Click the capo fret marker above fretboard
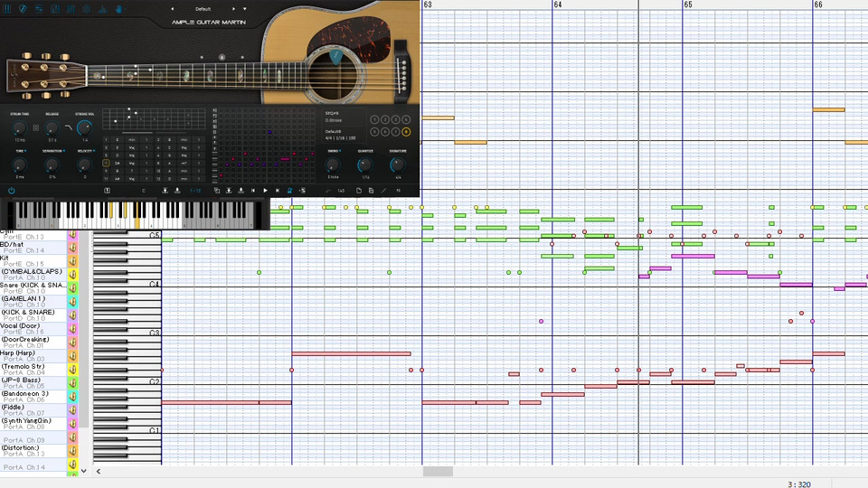The height and width of the screenshot is (488, 868). pos(222,57)
